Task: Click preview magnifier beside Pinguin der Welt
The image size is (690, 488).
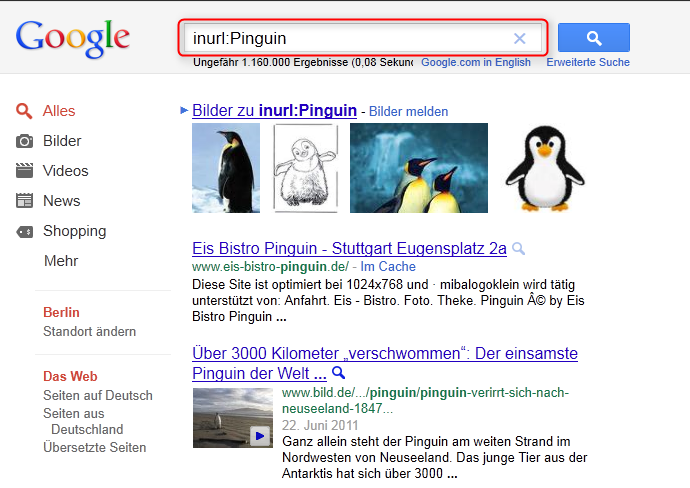Action: [x=338, y=373]
